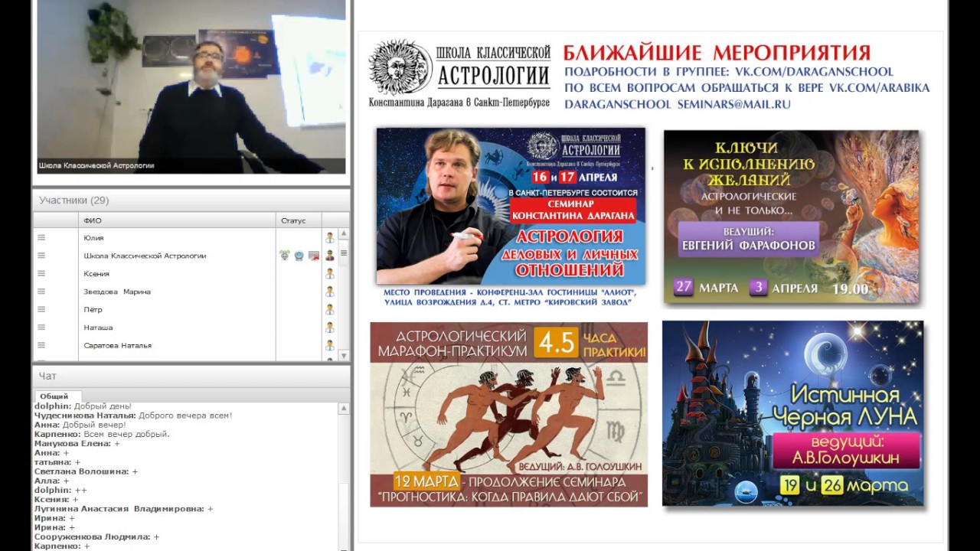
Task: Click the screen-sharing status icon of the presenter
Action: tap(314, 256)
